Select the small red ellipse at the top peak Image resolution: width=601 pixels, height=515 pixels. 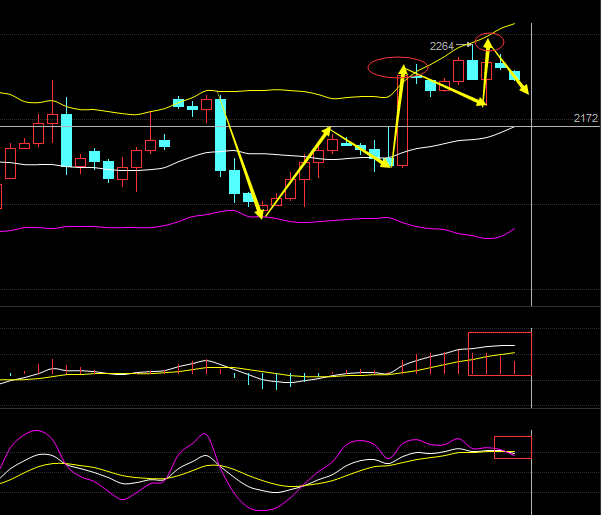tap(489, 41)
